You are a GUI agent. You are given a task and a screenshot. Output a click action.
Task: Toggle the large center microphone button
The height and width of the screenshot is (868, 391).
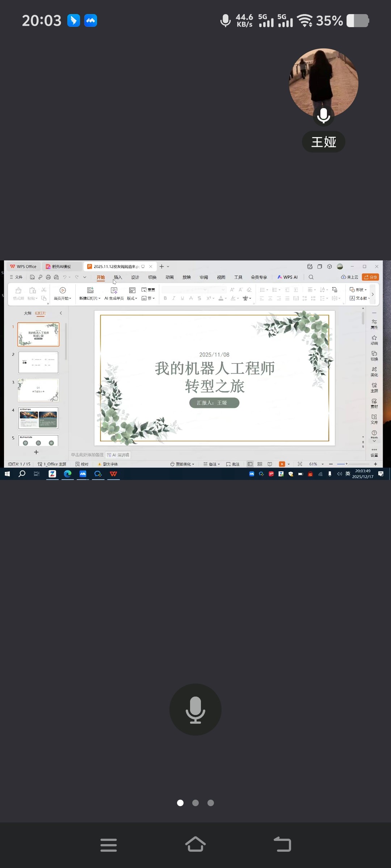(195, 710)
